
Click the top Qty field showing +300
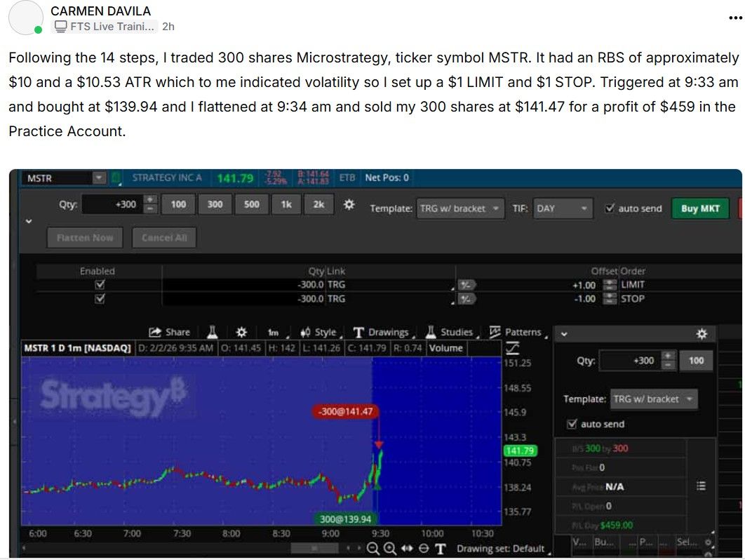(x=112, y=204)
